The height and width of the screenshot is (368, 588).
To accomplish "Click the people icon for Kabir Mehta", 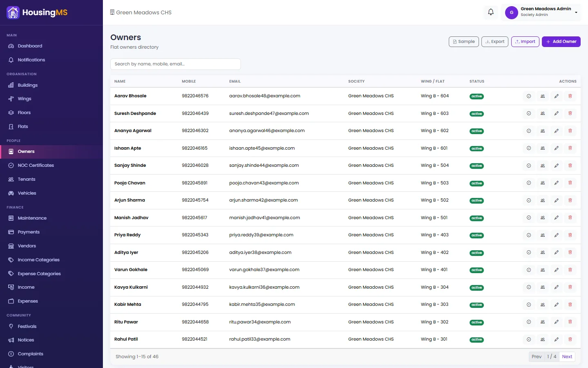I will pyautogui.click(x=543, y=305).
